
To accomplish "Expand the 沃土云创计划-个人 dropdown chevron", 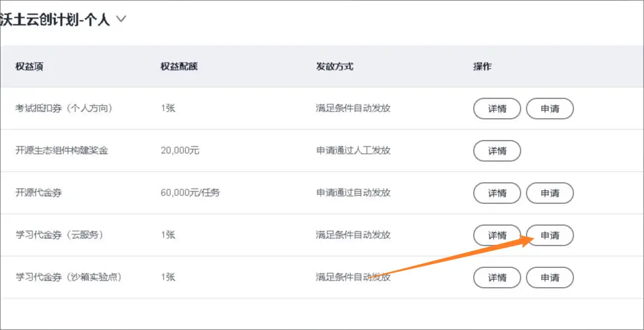I will coord(121,20).
